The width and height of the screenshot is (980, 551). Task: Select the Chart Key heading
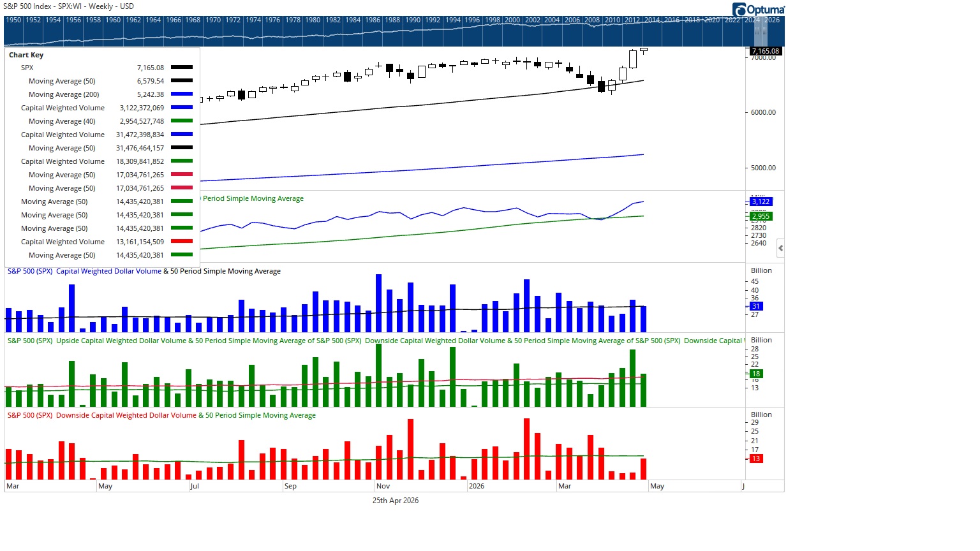coord(26,55)
